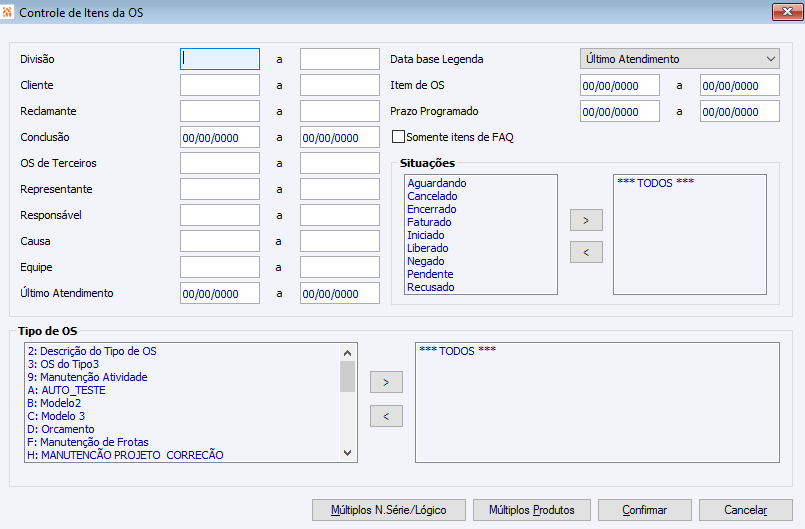Click the application icon in title bar
This screenshot has height=529, width=805.
[7, 12]
